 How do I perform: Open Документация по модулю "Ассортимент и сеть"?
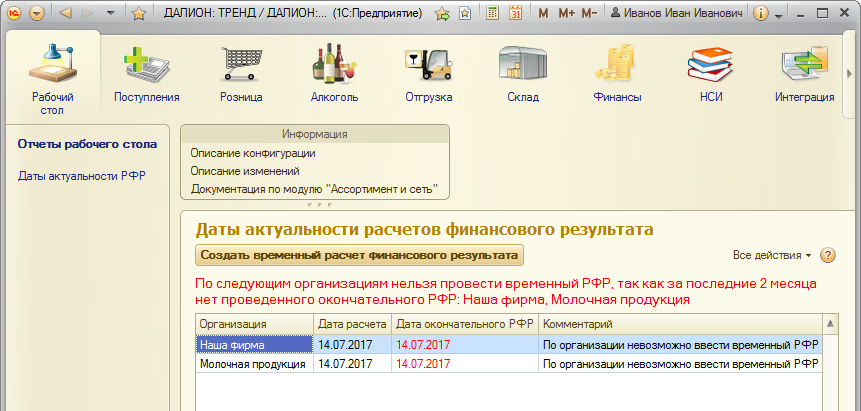[314, 190]
